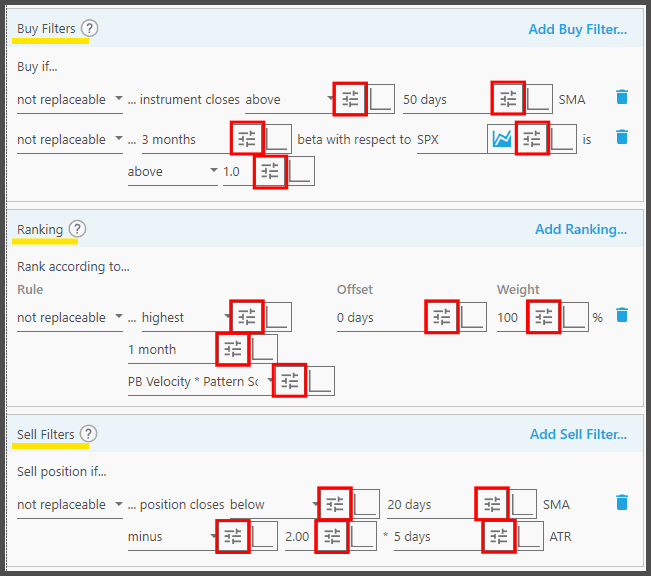
Task: Click the Add Buy Filter... link
Action: click(578, 29)
